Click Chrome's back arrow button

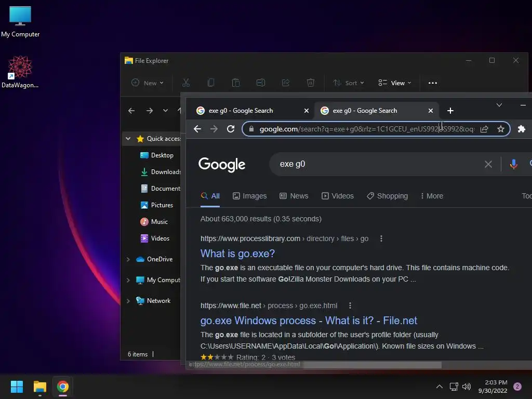click(x=197, y=129)
